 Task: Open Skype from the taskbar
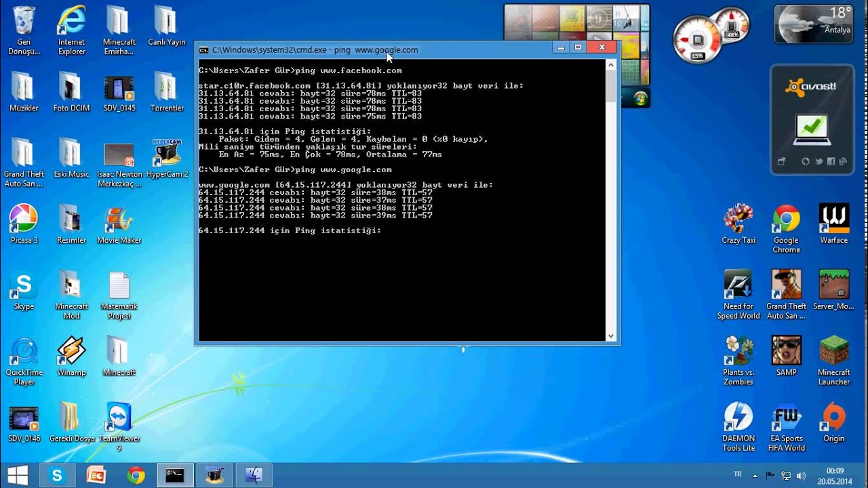57,476
